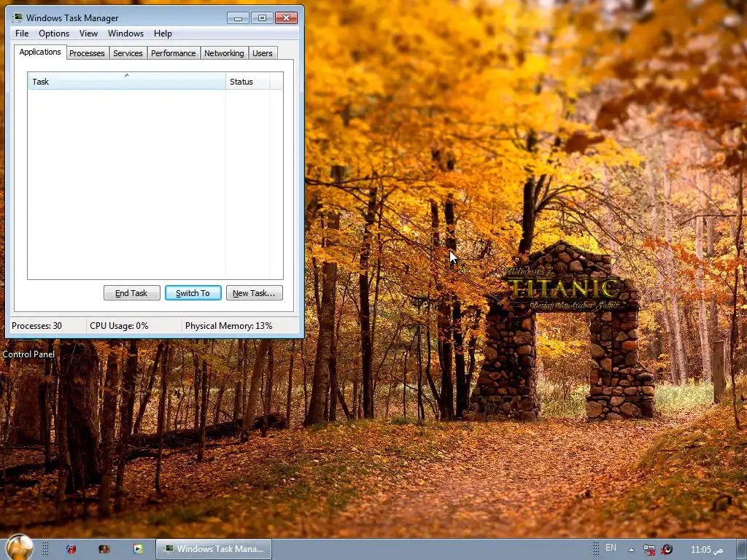Switch to the Applications tab

pyautogui.click(x=40, y=52)
